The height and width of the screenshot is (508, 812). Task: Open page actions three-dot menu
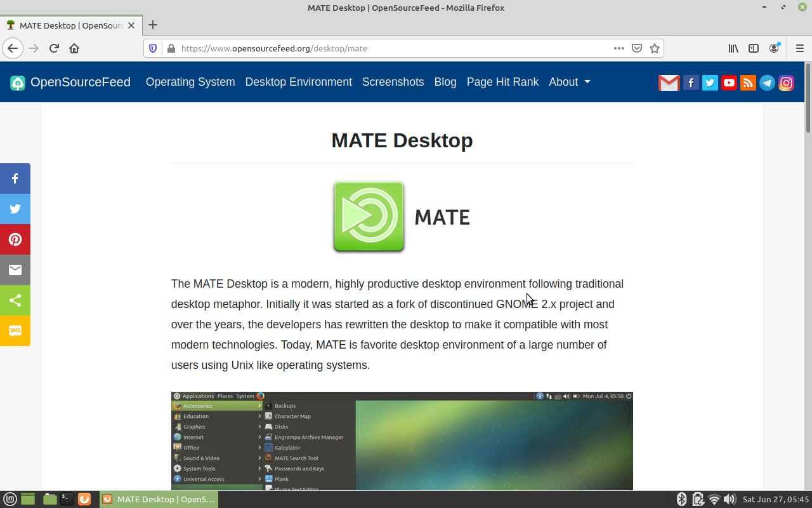click(619, 48)
